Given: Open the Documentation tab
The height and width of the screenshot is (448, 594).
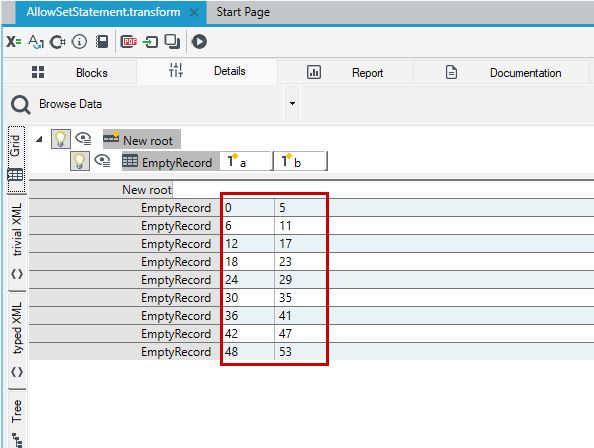Looking at the screenshot, I should pyautogui.click(x=502, y=72).
